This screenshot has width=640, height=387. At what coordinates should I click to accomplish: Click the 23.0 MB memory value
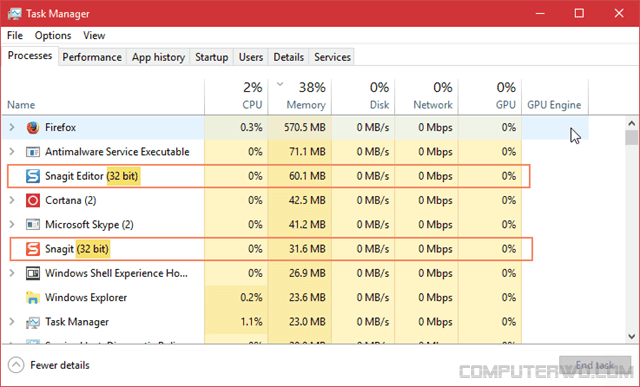point(307,322)
